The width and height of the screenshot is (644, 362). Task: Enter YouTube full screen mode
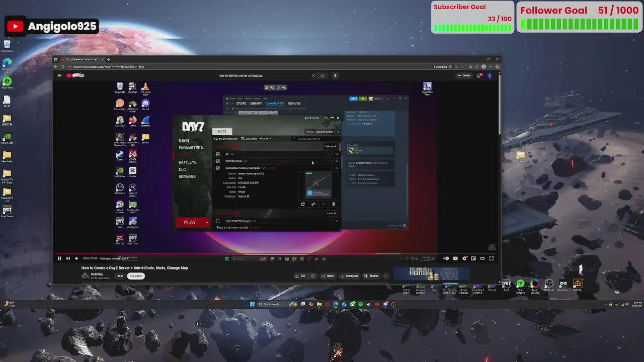click(x=492, y=258)
